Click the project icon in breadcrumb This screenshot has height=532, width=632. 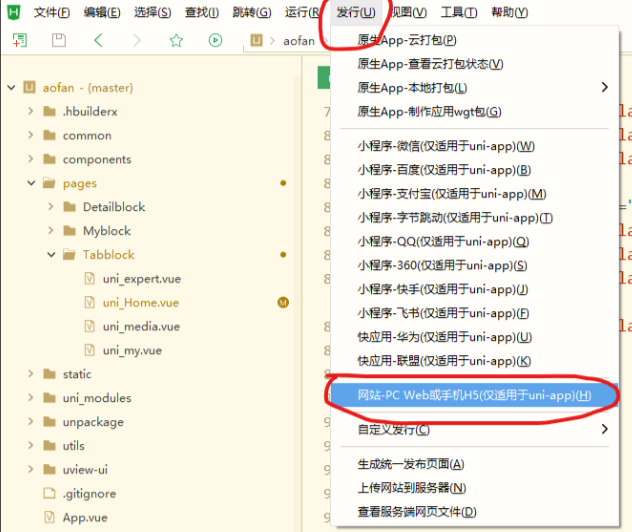pos(256,40)
